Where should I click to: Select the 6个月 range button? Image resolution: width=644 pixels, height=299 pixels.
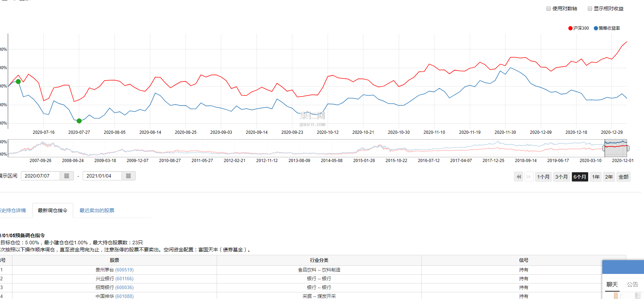click(580, 177)
